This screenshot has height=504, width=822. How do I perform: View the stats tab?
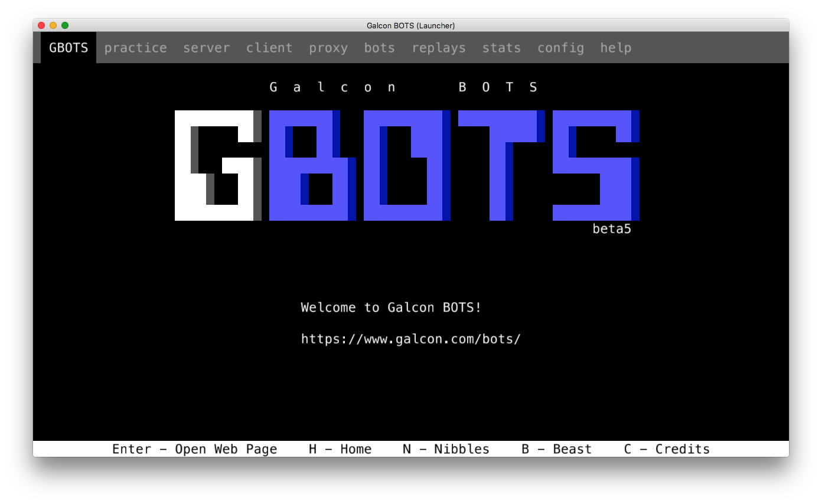click(502, 48)
